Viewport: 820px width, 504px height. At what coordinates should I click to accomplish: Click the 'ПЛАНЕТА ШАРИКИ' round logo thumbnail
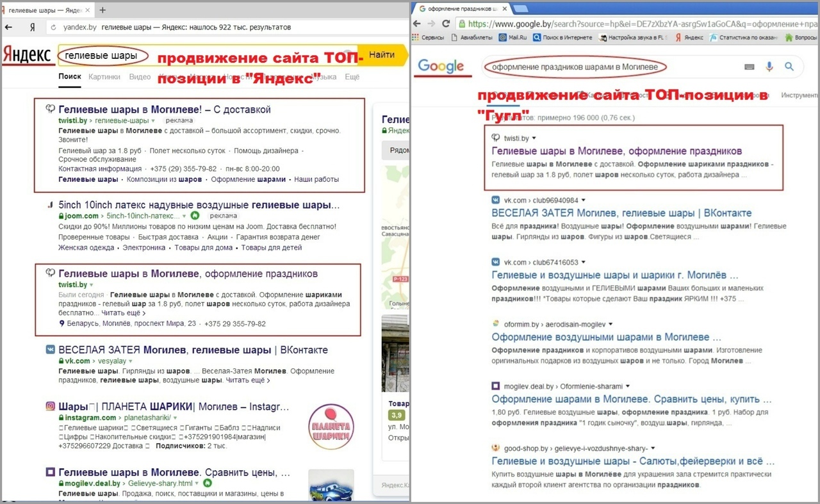(x=331, y=427)
